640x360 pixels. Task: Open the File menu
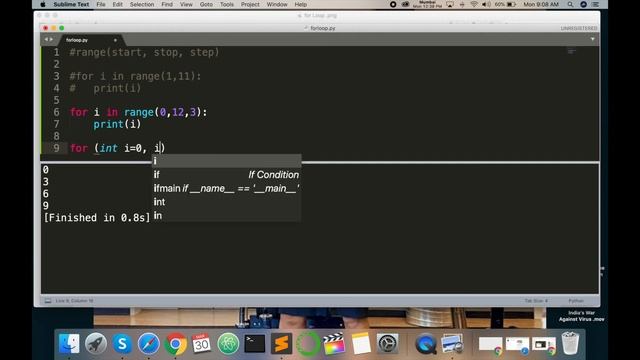[101, 4]
